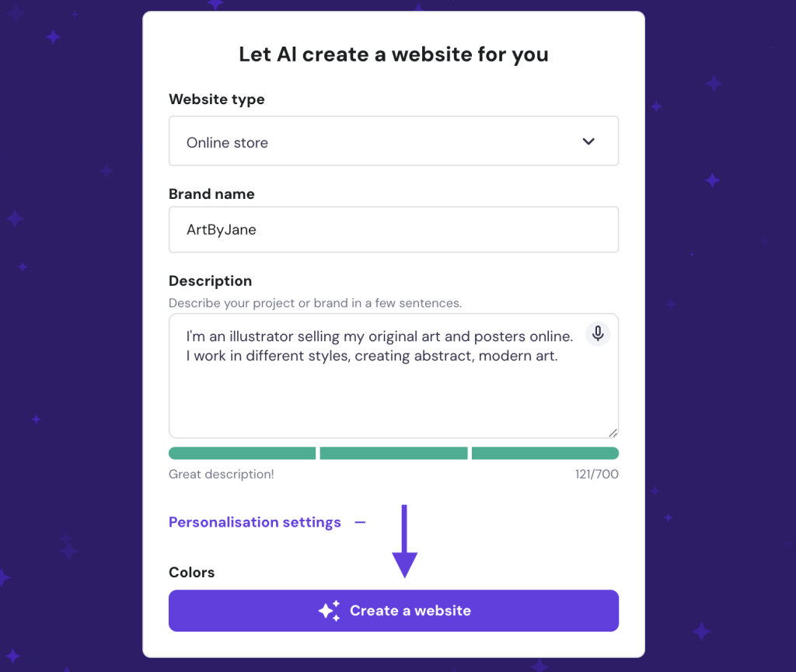796x672 pixels.
Task: Click the purple arrow pointing at the button
Action: (405, 544)
